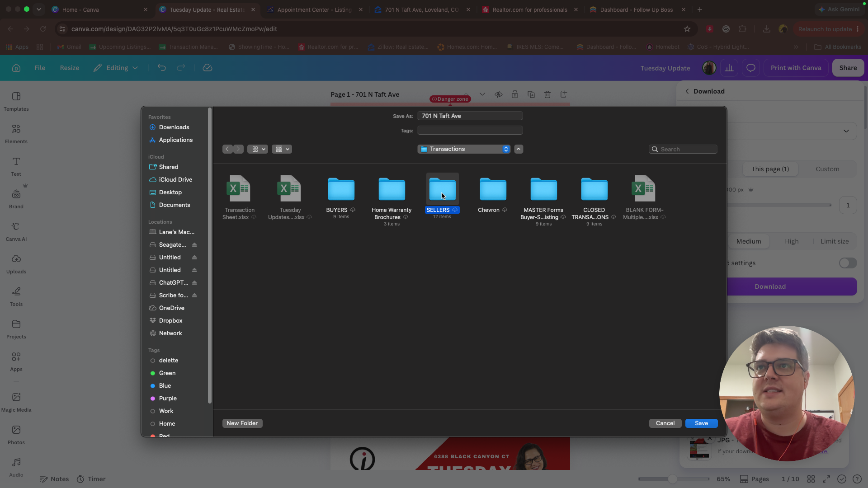Go back in the save dialog
Screen dimensions: 868x488
coord(227,149)
